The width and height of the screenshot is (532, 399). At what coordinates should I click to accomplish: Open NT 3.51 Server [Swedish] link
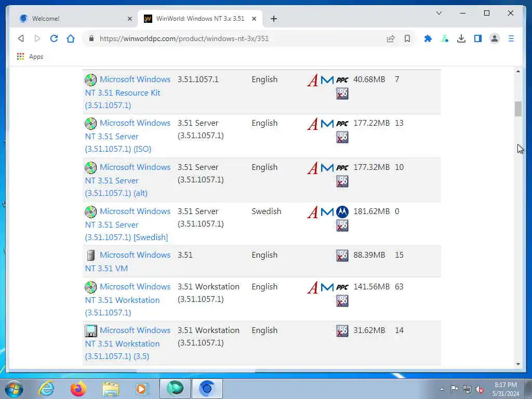pos(128,224)
